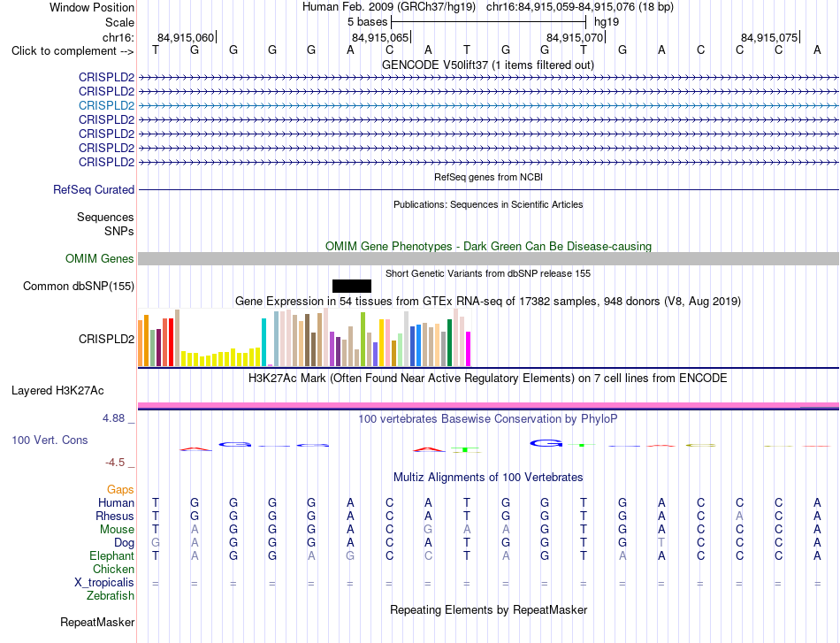This screenshot has width=840, height=643.
Task: Select the Zebrafish species row label
Action: [111, 595]
